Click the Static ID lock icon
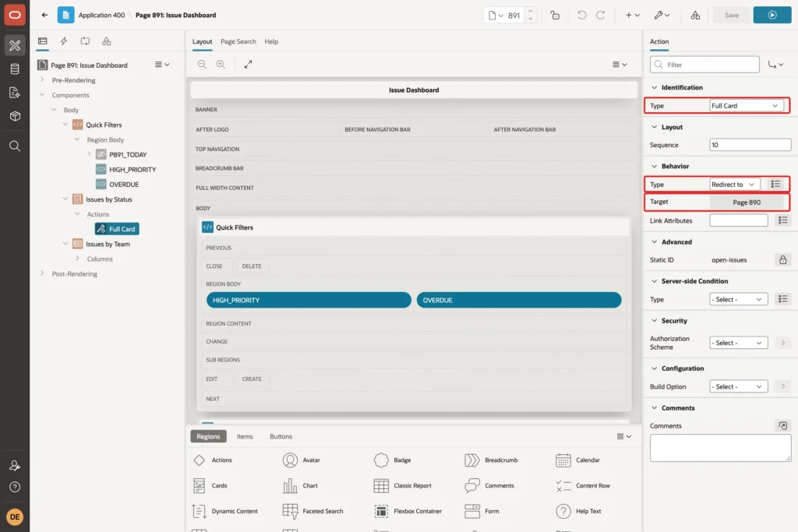 pos(782,260)
